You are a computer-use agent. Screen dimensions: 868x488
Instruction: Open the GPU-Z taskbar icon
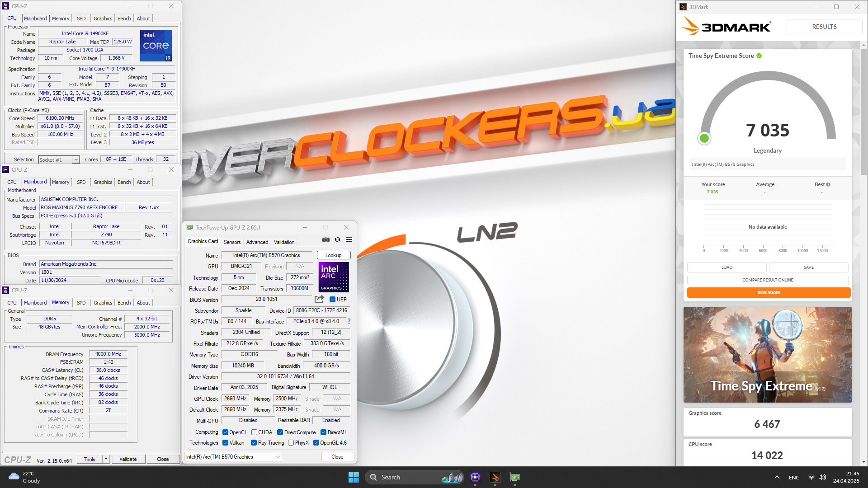click(515, 477)
